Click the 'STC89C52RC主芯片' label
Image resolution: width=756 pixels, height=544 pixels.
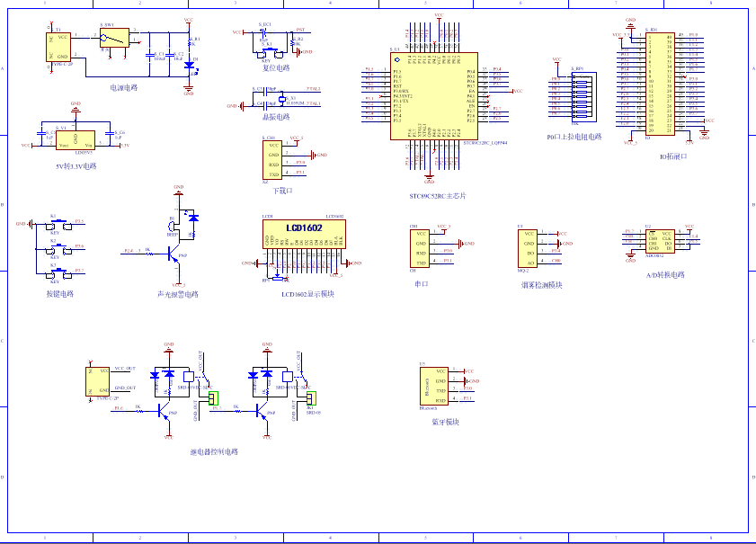coord(438,196)
